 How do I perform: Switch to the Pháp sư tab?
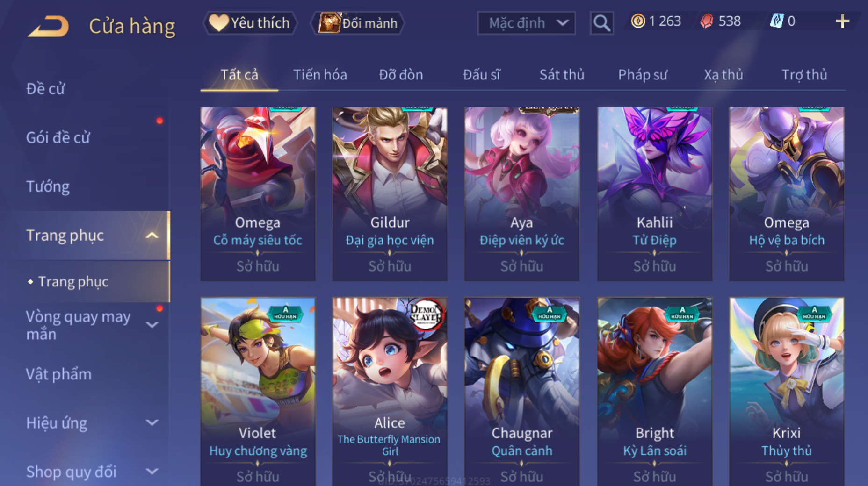click(643, 75)
